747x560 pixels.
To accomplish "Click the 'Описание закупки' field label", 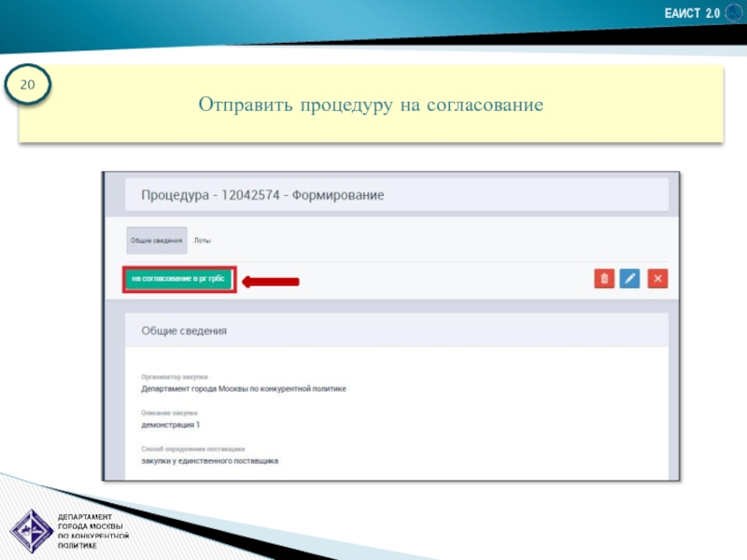I will coord(169,413).
